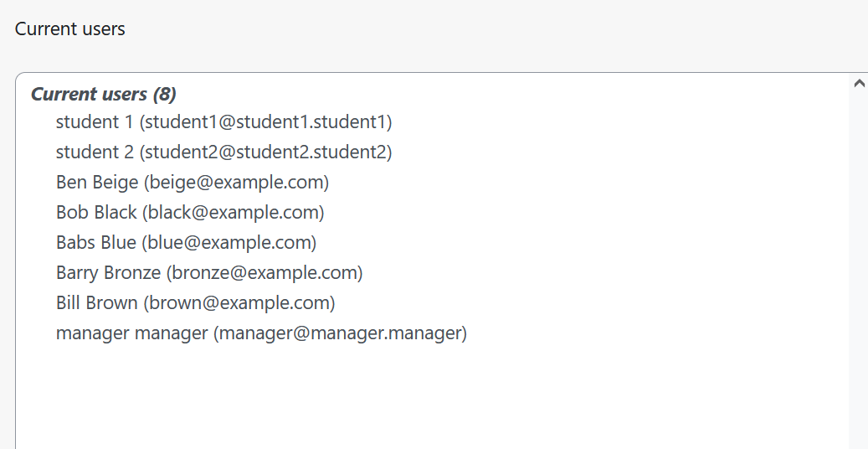Click the brown@example.com email text
This screenshot has height=449, width=868.
[239, 302]
